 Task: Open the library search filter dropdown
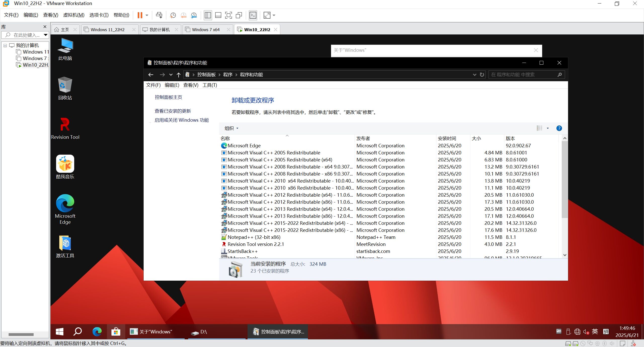click(46, 35)
